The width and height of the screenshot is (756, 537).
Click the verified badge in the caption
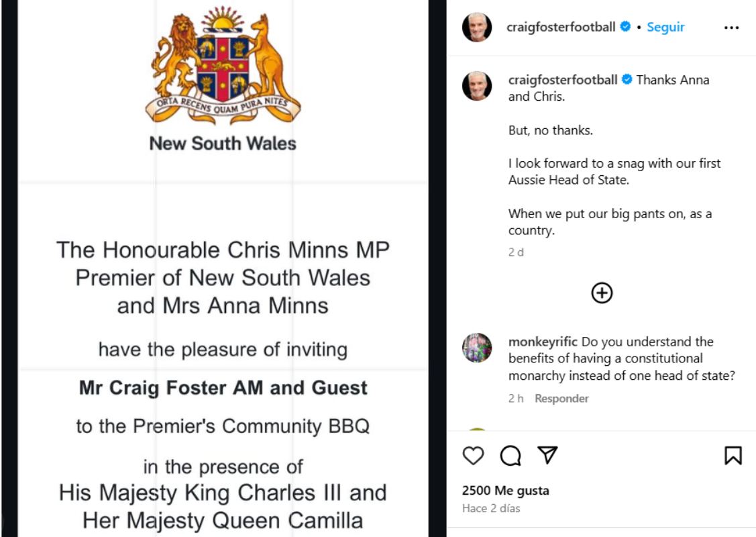627,80
